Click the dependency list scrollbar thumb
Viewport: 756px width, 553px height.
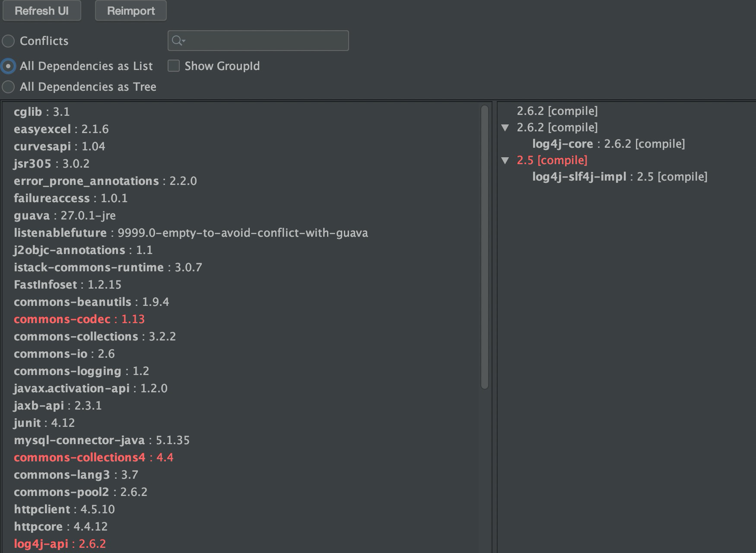coord(485,247)
